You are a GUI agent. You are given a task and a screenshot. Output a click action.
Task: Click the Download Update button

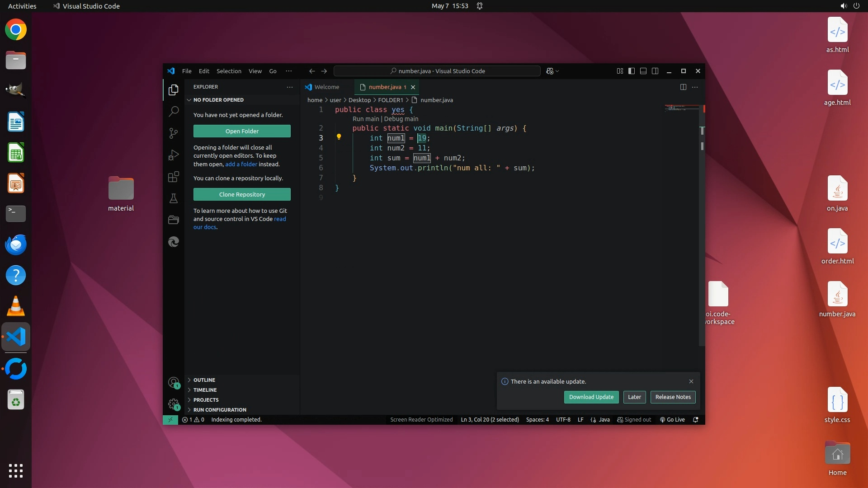591,397
